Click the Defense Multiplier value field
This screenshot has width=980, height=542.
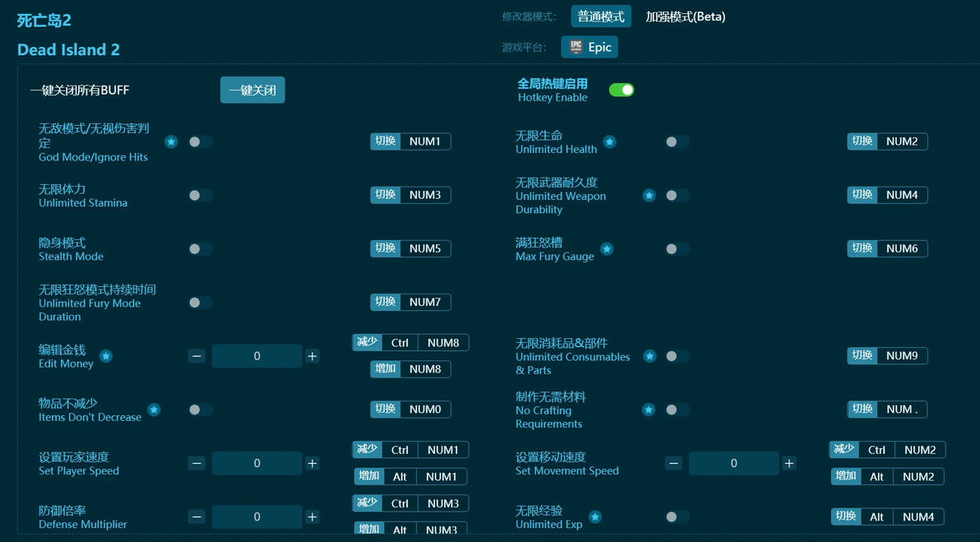[x=257, y=517]
